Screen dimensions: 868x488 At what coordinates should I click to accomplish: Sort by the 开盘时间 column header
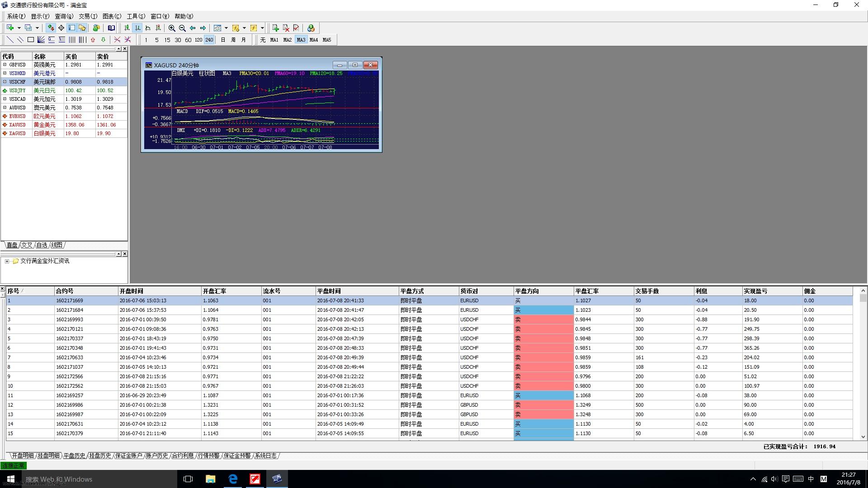[x=159, y=291]
